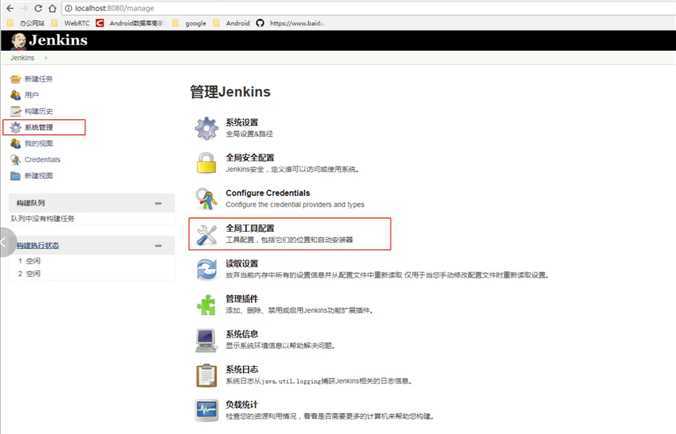Click the 系统管理 gear icon in sidebar

pos(16,127)
